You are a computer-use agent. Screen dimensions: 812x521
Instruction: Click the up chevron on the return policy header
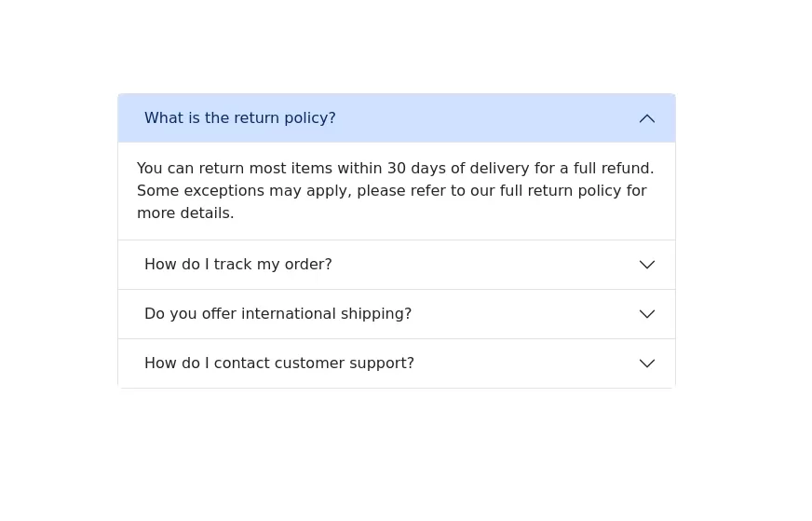(x=646, y=118)
